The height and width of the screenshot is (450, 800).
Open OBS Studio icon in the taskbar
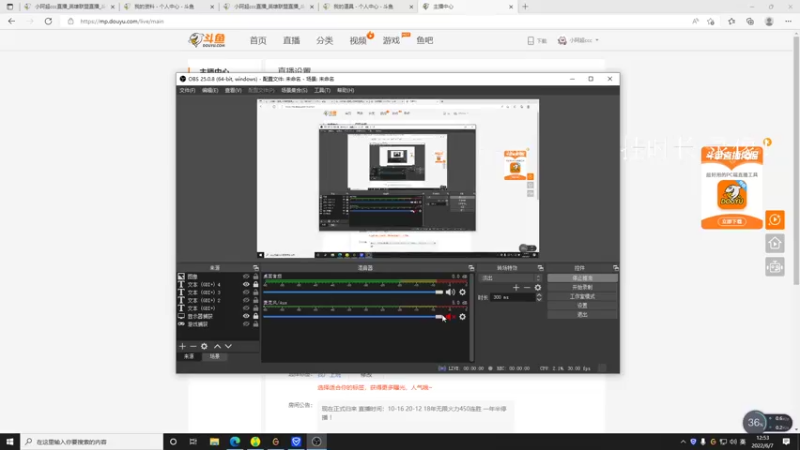316,442
